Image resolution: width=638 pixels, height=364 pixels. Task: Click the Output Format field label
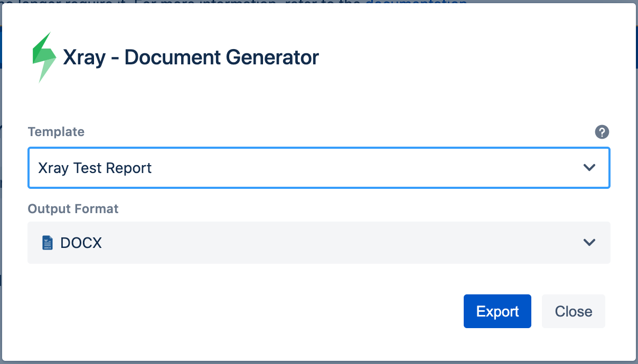[x=73, y=209]
